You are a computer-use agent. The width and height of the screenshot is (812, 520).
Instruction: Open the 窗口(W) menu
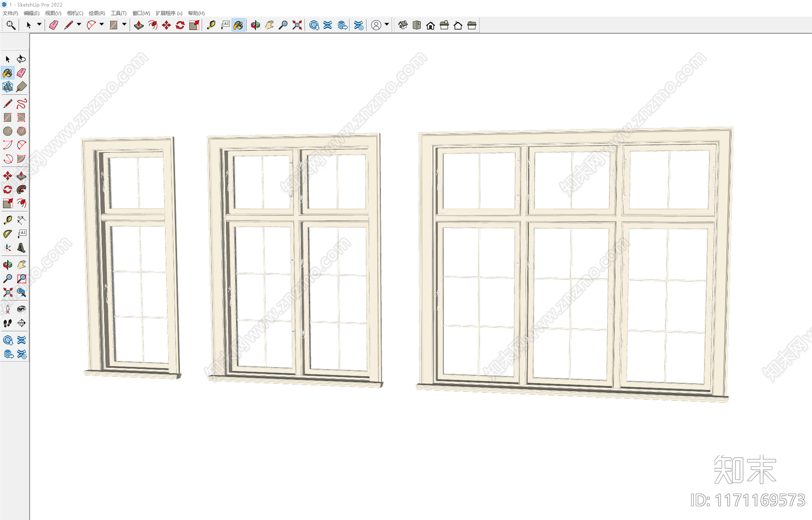[x=141, y=13]
